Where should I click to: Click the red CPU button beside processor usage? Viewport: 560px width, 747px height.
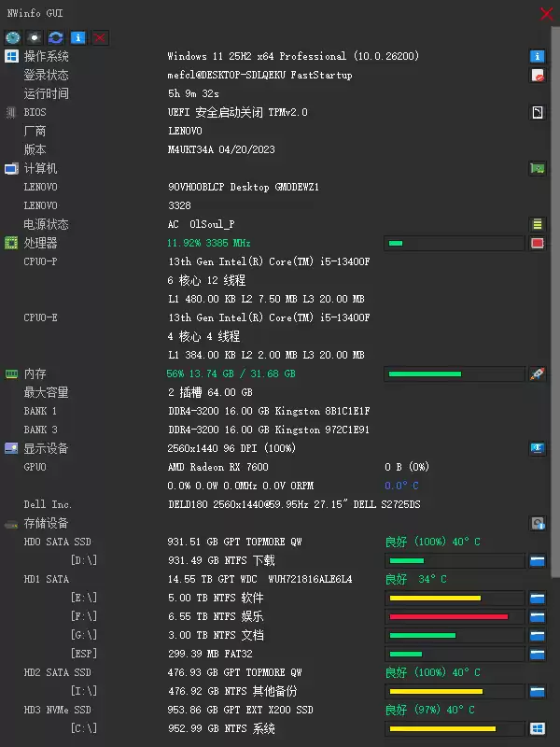pyautogui.click(x=537, y=243)
